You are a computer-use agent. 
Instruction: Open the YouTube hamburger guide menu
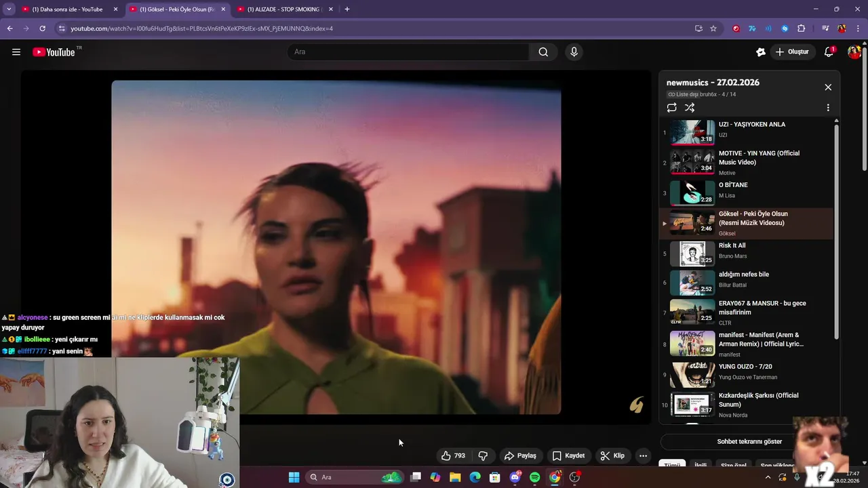[16, 52]
